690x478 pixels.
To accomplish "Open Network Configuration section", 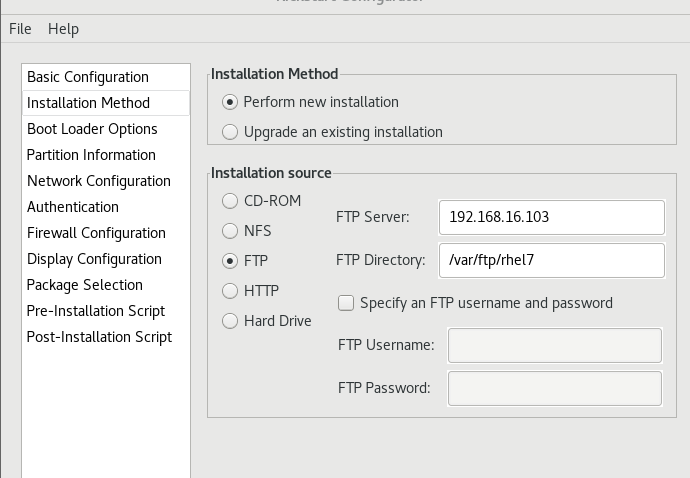I will point(99,181).
